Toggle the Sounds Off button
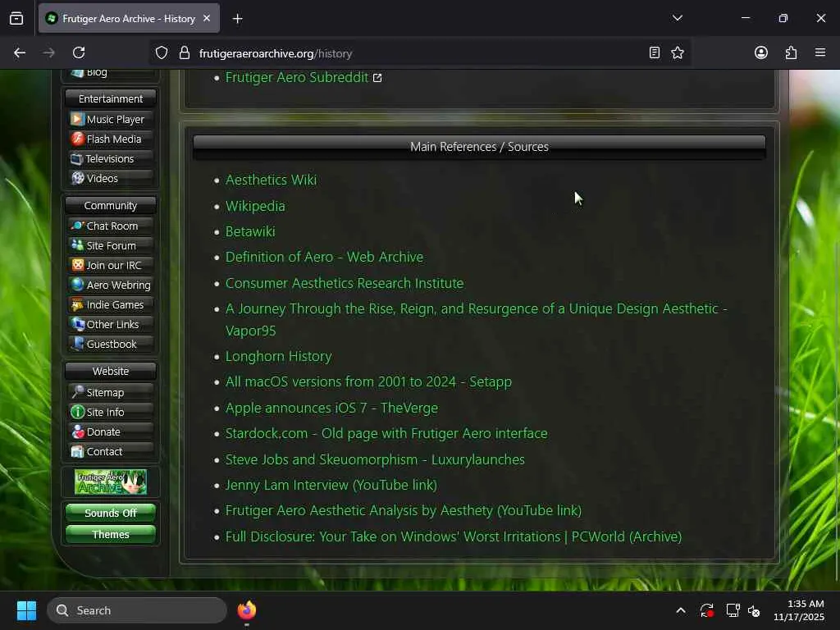Screen dimensions: 840x630 (111, 513)
